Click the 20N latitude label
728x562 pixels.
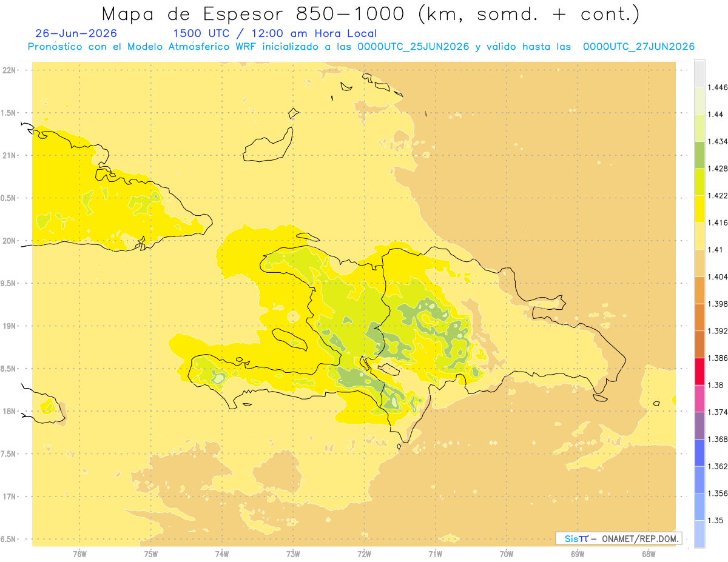coord(9,241)
